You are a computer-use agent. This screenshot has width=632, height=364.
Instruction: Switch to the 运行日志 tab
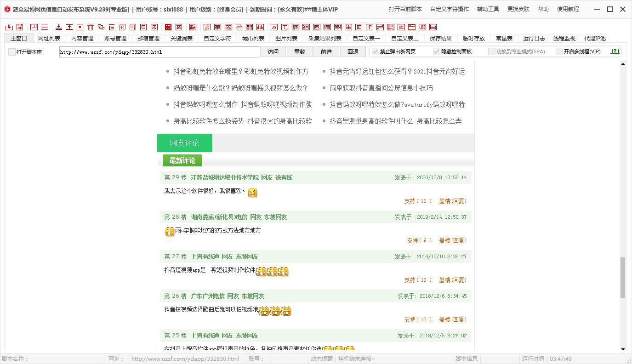coord(534,39)
